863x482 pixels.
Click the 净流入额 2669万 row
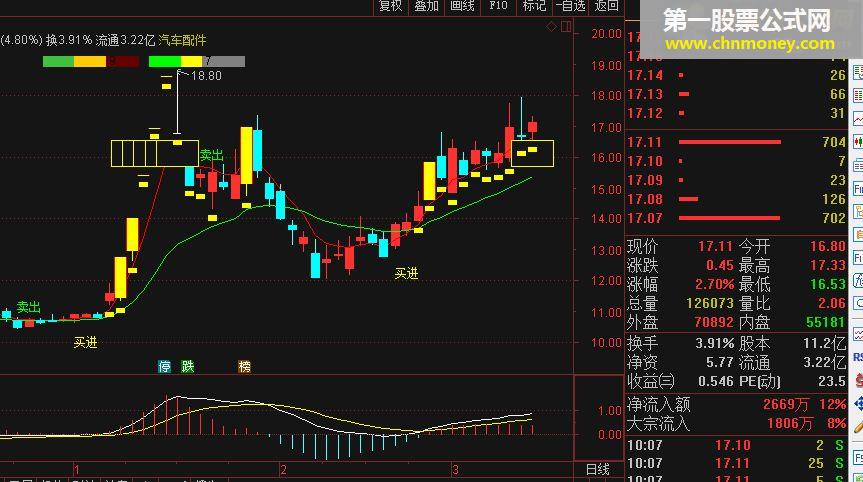736,404
